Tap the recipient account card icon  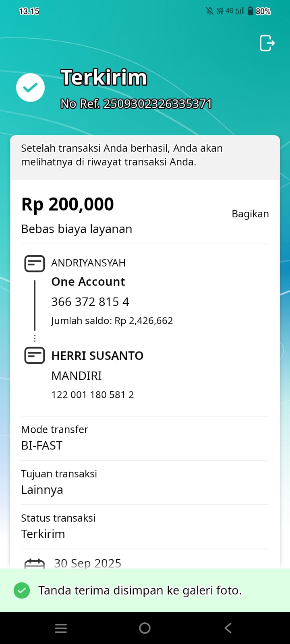pos(35,356)
